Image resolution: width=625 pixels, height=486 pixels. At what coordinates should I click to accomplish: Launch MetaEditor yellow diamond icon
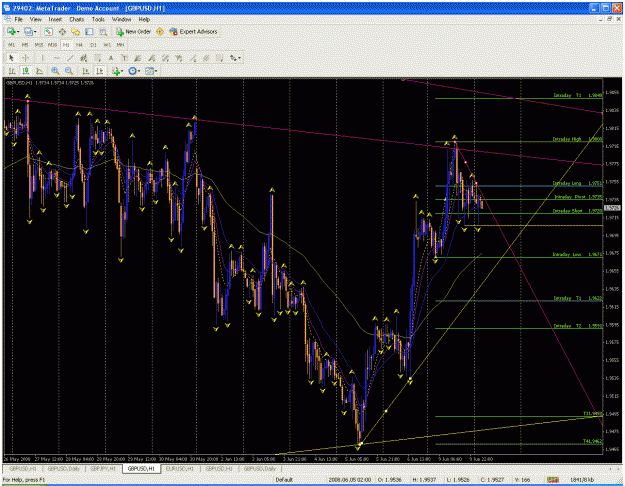pyautogui.click(x=160, y=31)
